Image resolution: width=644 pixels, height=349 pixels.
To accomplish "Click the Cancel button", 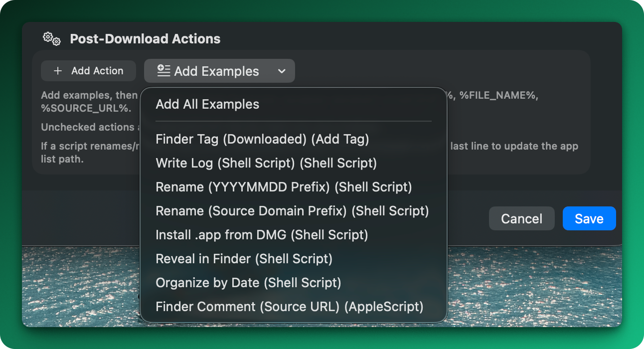I will click(521, 218).
